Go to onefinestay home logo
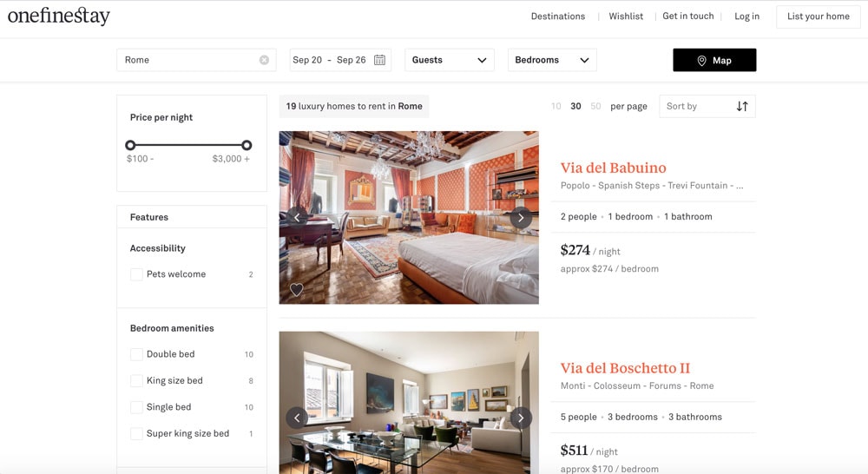This screenshot has height=474, width=868. click(59, 16)
